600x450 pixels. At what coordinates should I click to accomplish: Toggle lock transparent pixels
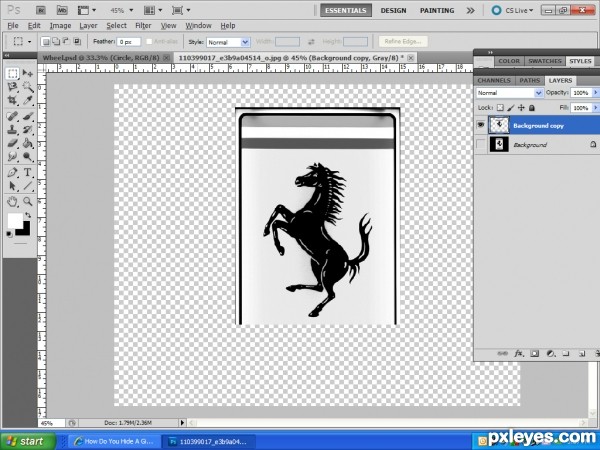[x=500, y=108]
